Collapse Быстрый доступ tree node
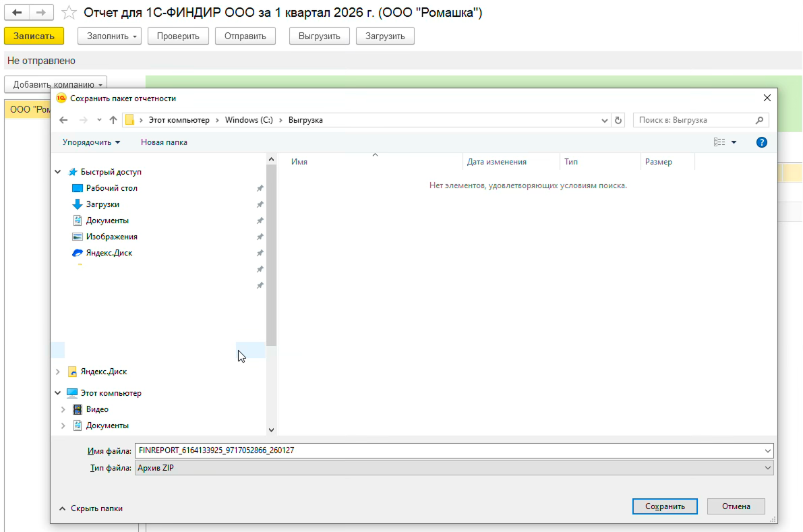This screenshot has width=803, height=532. (x=58, y=172)
